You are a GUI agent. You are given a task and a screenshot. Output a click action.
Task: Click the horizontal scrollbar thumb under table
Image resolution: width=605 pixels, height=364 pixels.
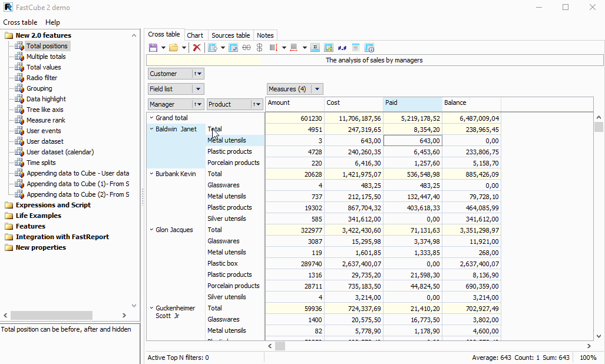click(x=280, y=346)
